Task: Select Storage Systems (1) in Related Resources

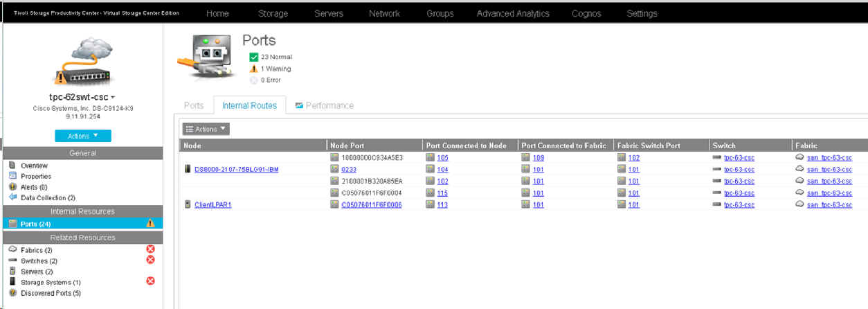Action: coord(51,282)
